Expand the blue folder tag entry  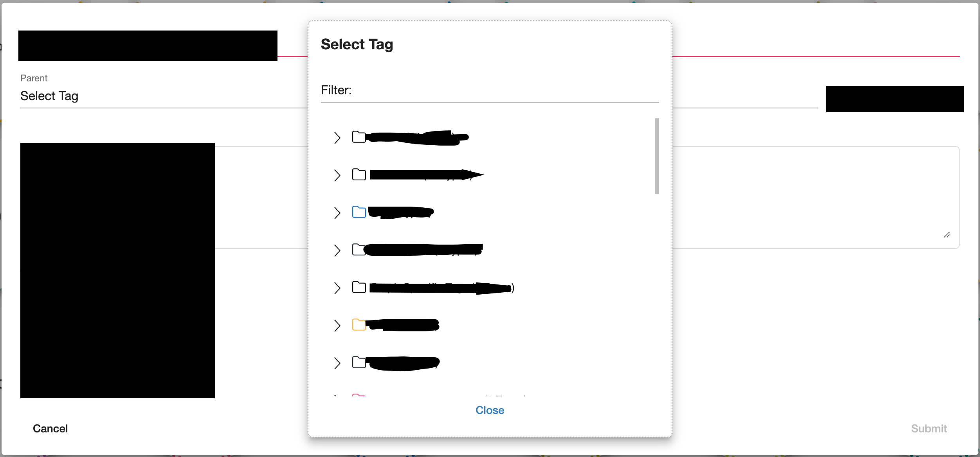click(337, 212)
